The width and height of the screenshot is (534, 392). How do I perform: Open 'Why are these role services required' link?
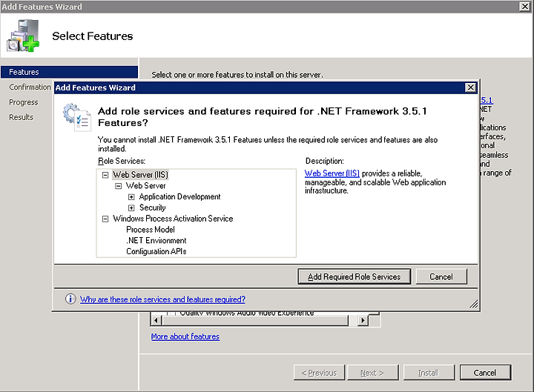[x=162, y=299]
